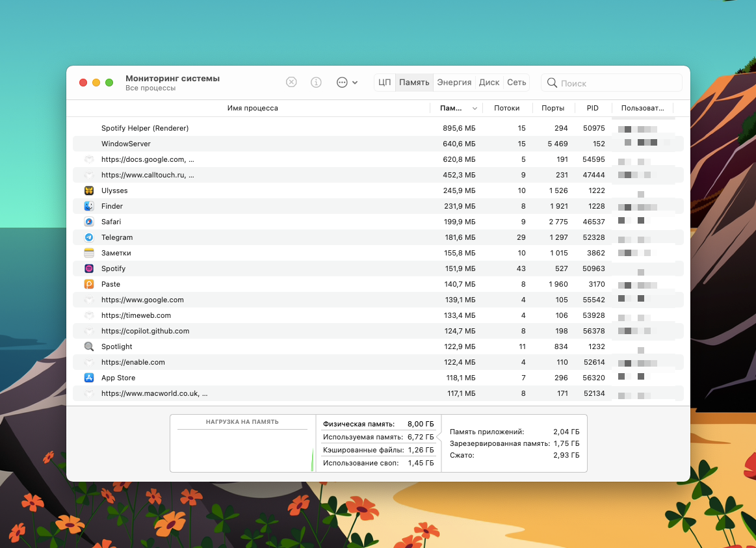Select the https://www.macworld.co.uk process name
The image size is (756, 548).
coord(154,393)
